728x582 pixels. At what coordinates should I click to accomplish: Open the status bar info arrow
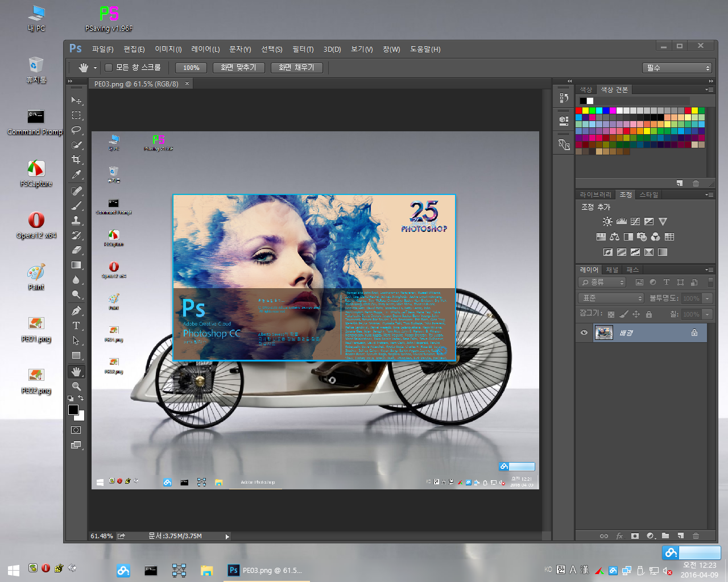click(227, 536)
